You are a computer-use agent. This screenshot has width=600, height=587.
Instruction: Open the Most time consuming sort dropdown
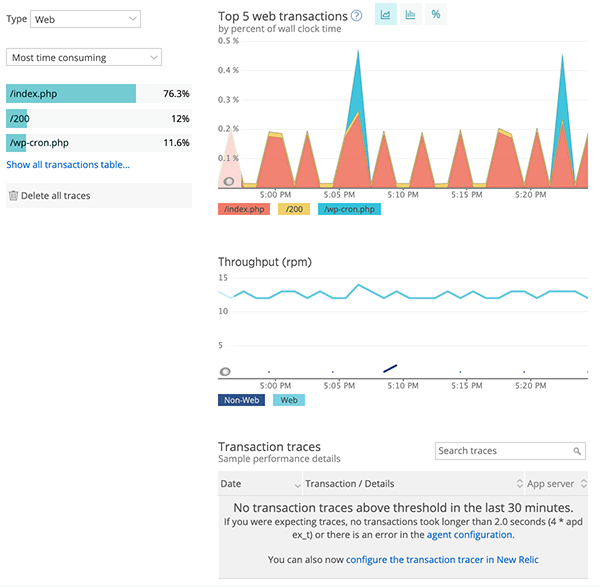coord(83,58)
